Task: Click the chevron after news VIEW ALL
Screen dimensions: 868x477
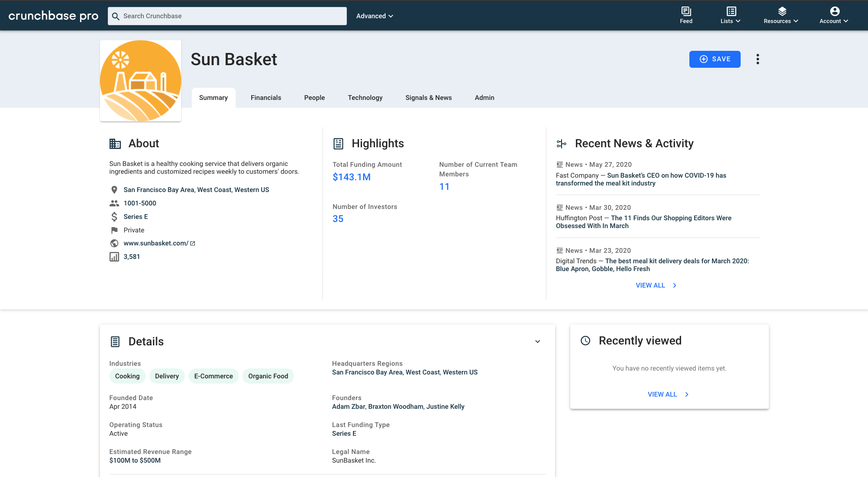Action: (x=675, y=285)
